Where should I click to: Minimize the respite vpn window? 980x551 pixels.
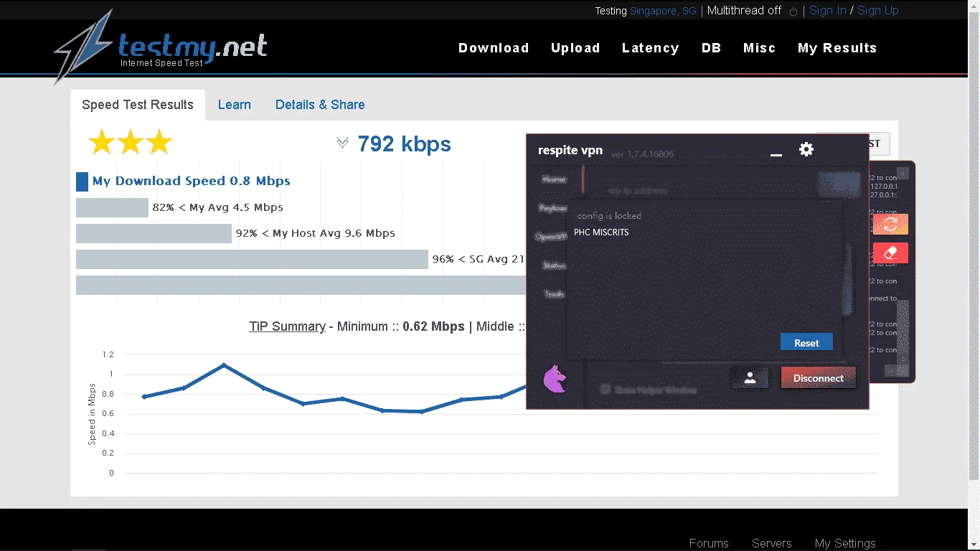coord(776,154)
